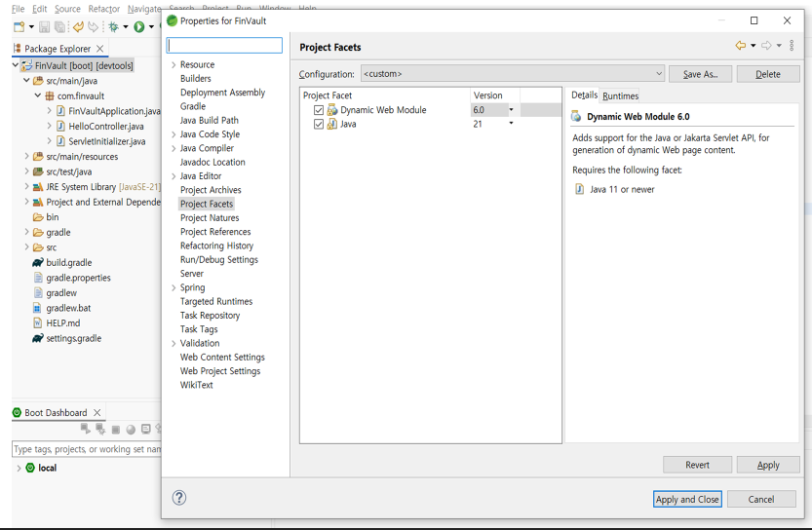Click the Delete configuration button

click(x=768, y=74)
